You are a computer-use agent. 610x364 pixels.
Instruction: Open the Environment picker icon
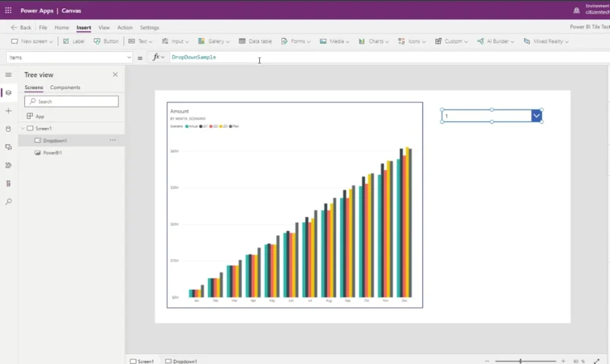click(x=576, y=11)
